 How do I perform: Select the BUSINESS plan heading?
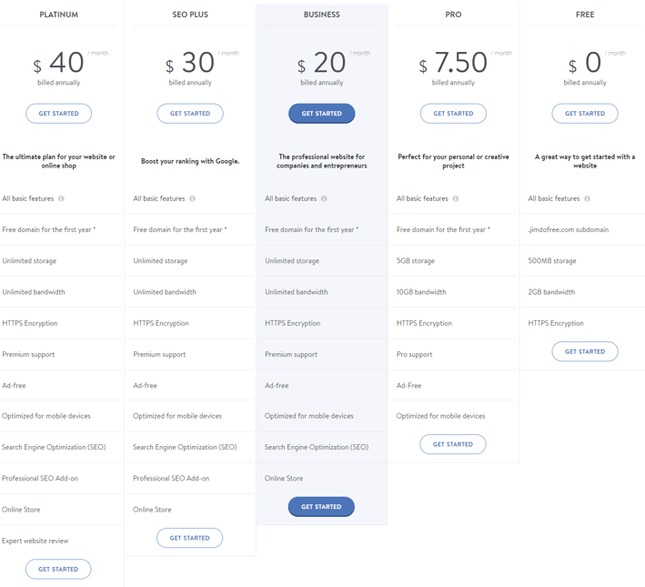(x=322, y=15)
